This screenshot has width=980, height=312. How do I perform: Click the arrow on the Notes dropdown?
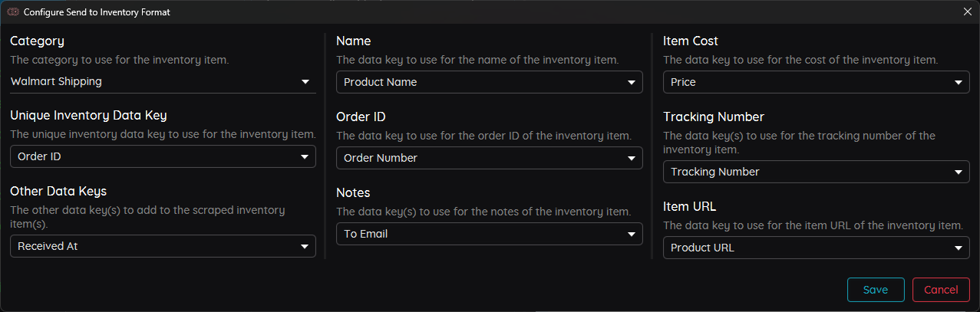pos(632,234)
